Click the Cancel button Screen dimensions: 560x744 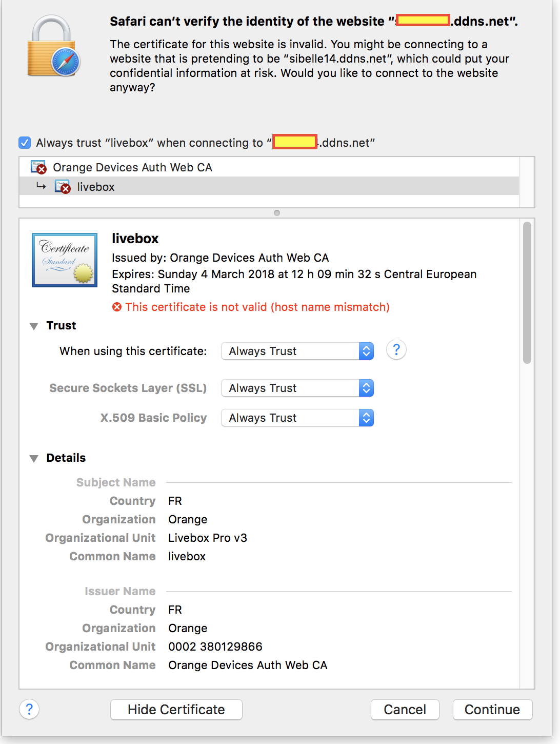point(405,709)
